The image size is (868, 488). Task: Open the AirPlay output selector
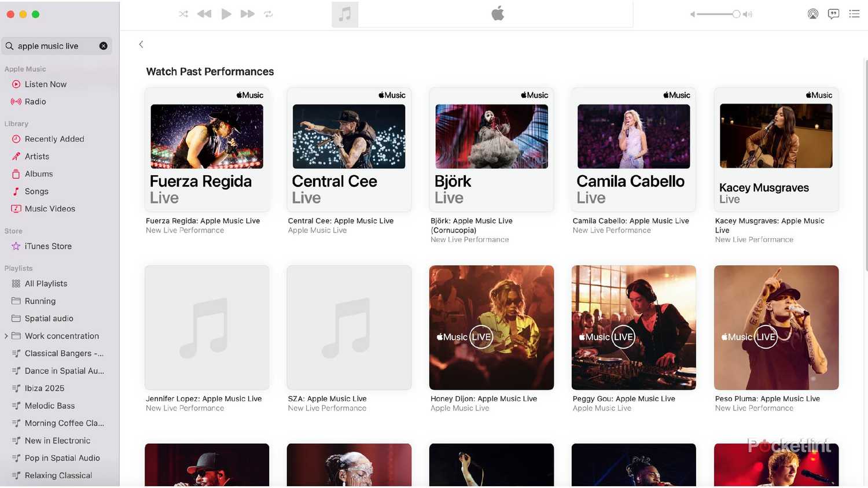tap(812, 14)
